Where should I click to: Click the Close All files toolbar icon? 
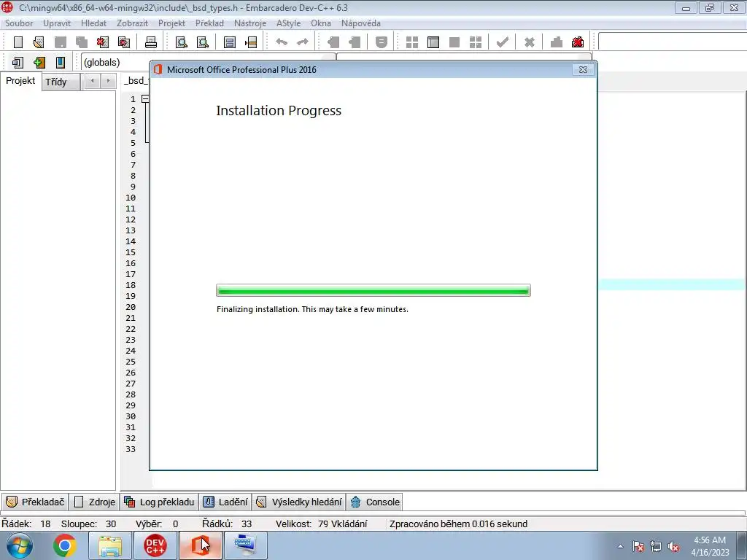(x=124, y=42)
